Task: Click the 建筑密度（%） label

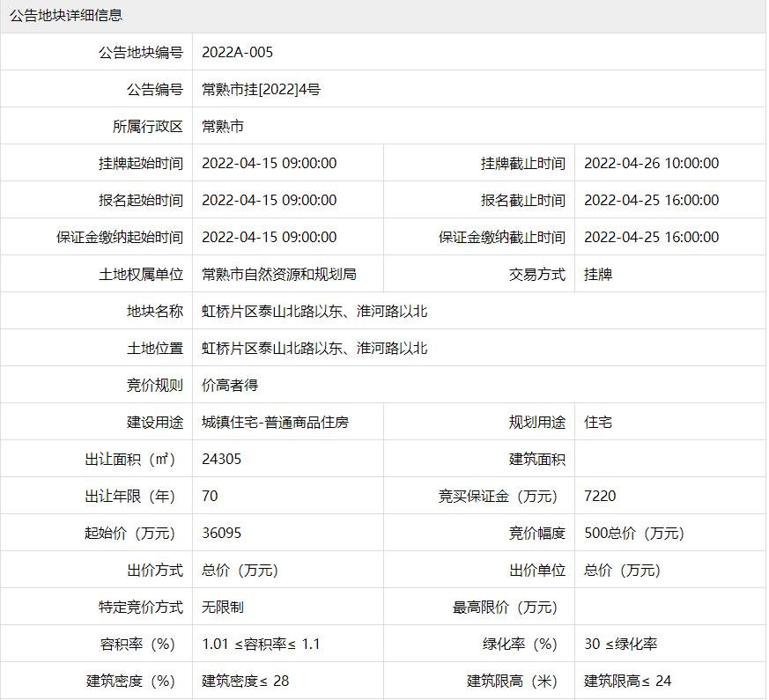Action: coord(130,681)
